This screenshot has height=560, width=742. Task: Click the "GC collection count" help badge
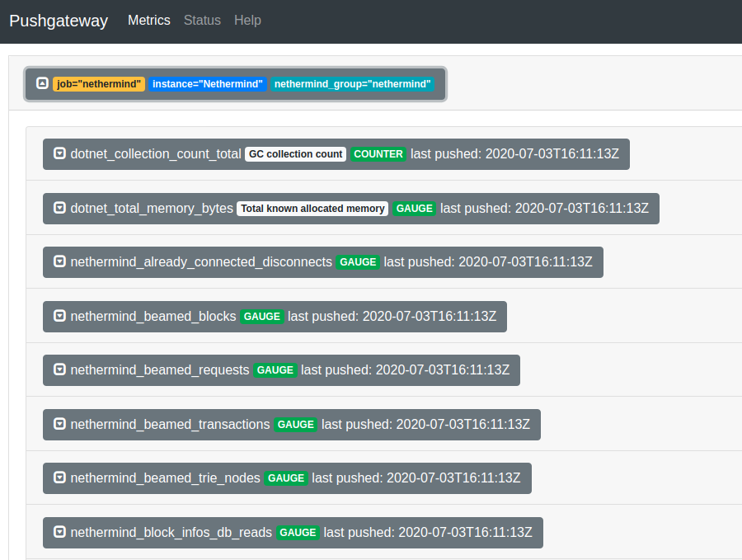(295, 154)
